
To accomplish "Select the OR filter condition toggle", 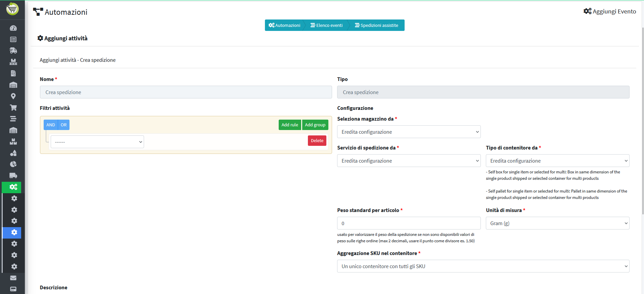I will [x=64, y=125].
